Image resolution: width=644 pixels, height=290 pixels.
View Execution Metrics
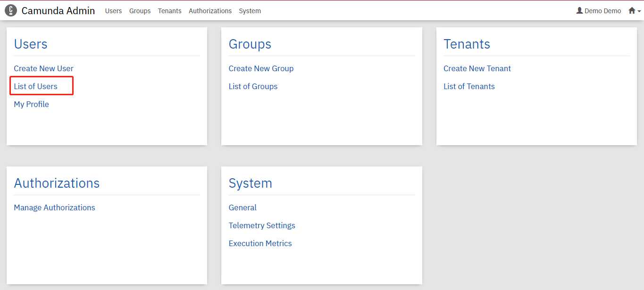260,243
